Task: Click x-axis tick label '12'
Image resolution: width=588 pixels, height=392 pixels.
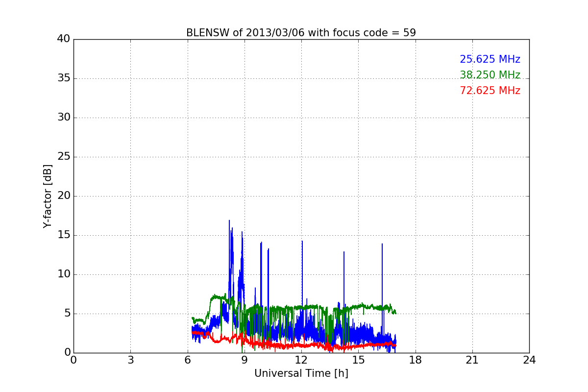Action: tap(301, 360)
